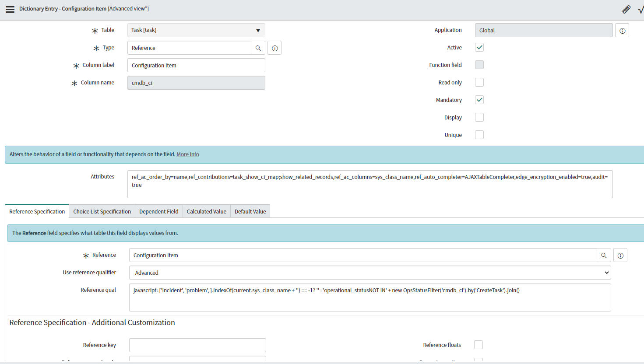644x364 pixels.
Task: Click the More Info link in the banner
Action: click(x=187, y=154)
